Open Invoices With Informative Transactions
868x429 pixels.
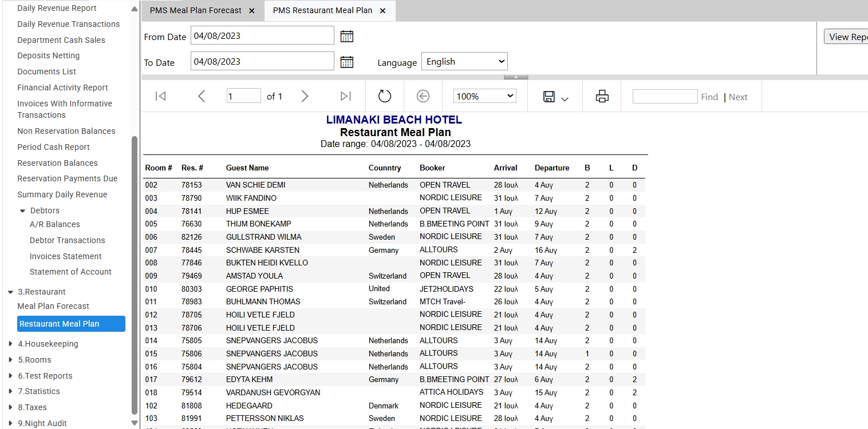(x=65, y=109)
